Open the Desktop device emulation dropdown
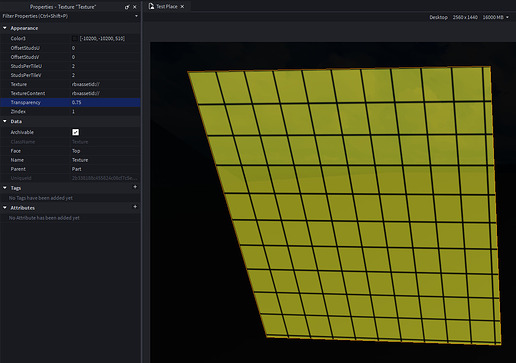516x363 pixels. pos(438,17)
